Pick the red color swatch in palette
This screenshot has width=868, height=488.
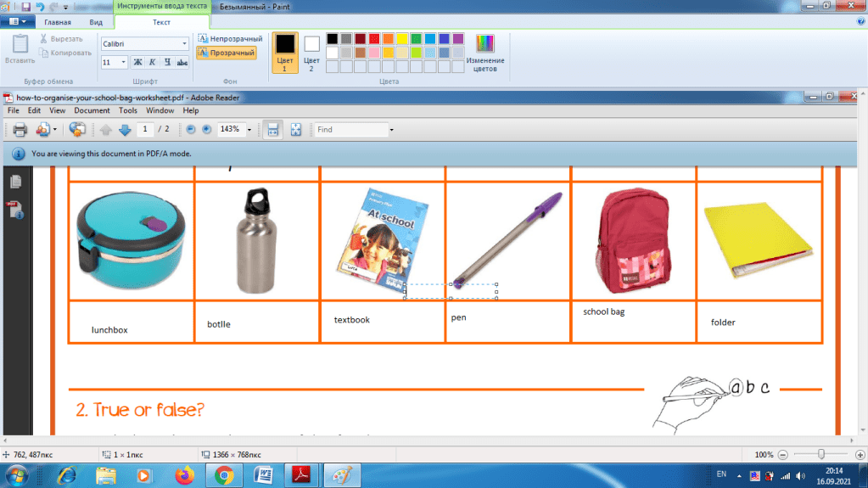pos(374,38)
